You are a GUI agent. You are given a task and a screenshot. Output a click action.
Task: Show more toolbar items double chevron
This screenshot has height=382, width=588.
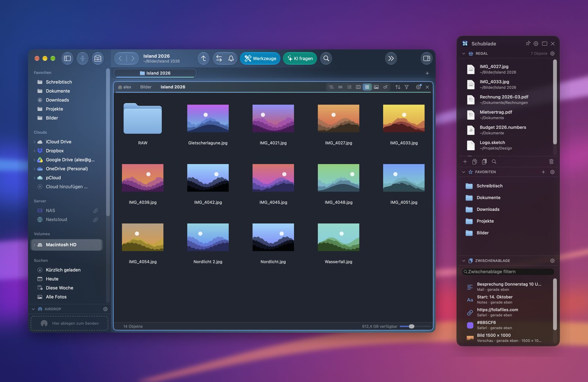pos(391,58)
